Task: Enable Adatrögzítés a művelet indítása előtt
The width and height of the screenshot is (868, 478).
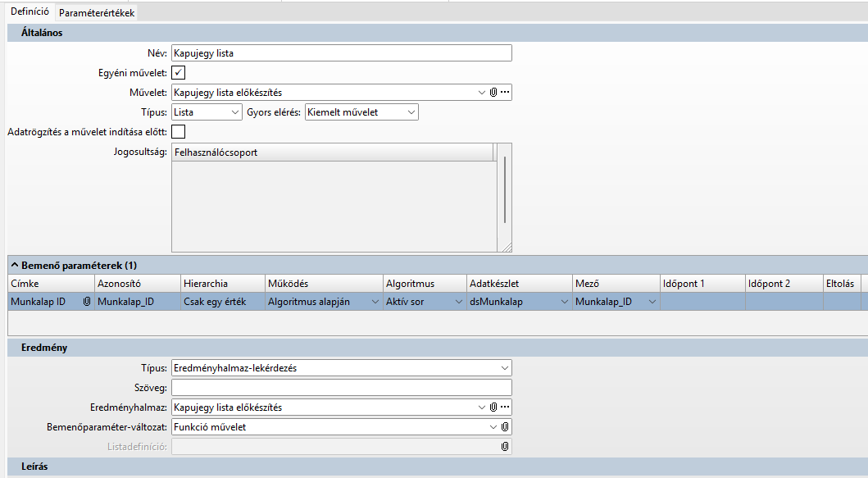Action: click(x=178, y=132)
